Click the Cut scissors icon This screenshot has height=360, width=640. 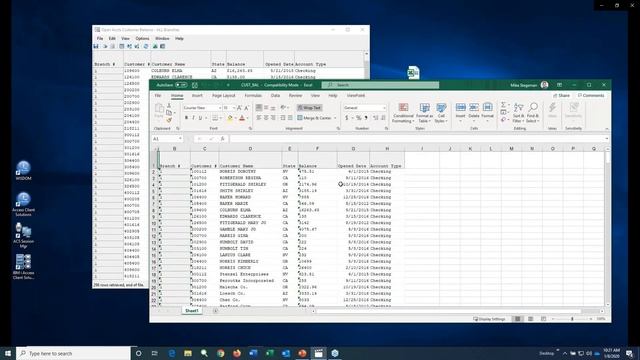point(169,106)
